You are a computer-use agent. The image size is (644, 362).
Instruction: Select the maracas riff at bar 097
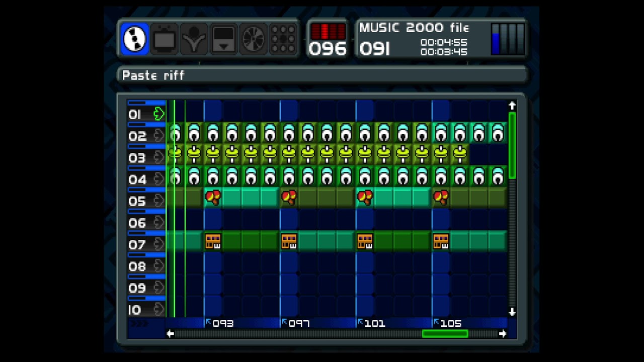289,198
